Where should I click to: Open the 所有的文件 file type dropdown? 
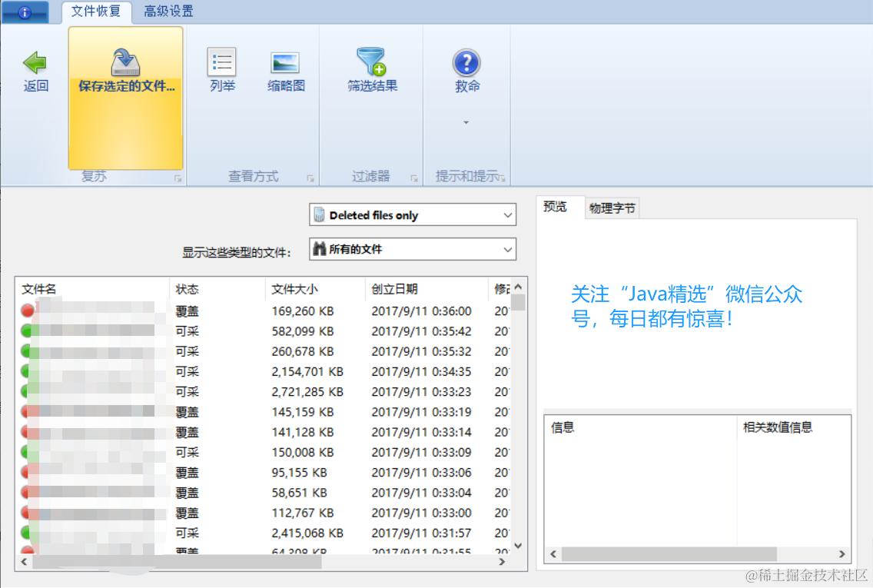click(x=413, y=249)
